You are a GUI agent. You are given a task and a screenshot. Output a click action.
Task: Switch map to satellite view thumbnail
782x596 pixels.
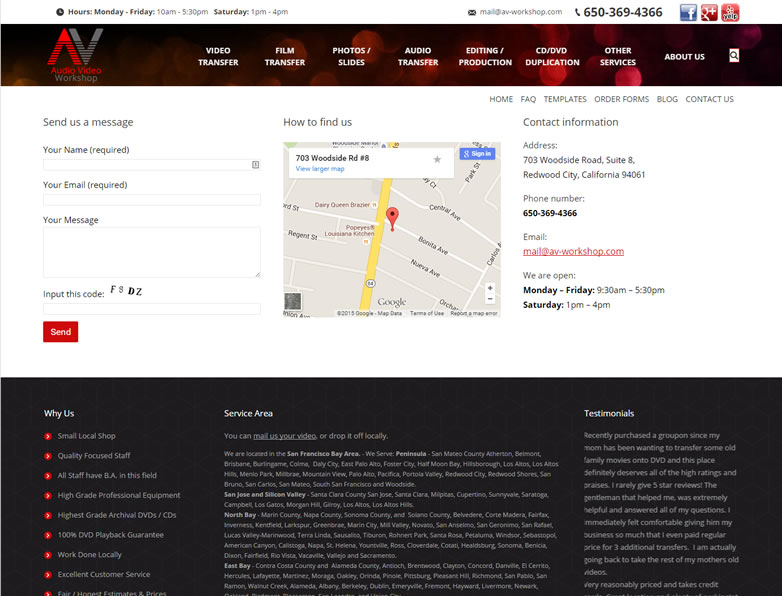[x=293, y=301]
